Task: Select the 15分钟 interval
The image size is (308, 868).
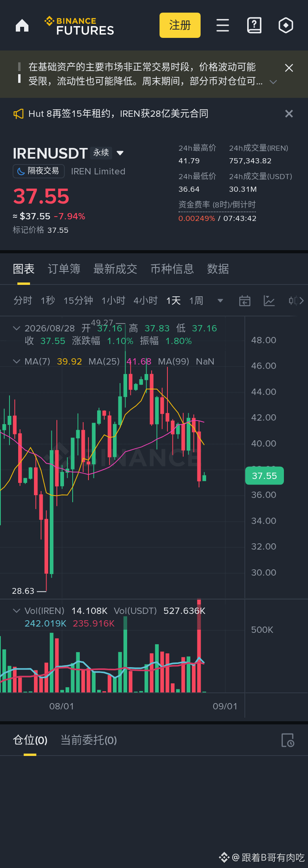Action: (x=78, y=301)
